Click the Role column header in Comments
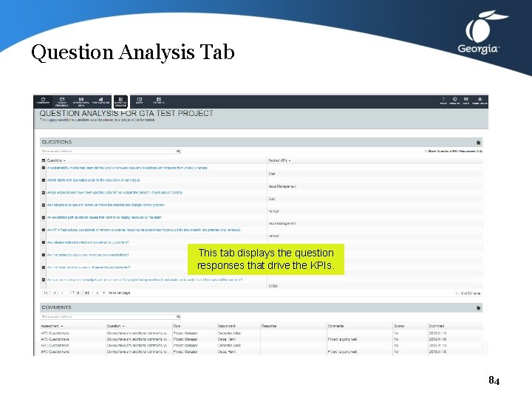The width and height of the screenshot is (532, 399). 177,326
